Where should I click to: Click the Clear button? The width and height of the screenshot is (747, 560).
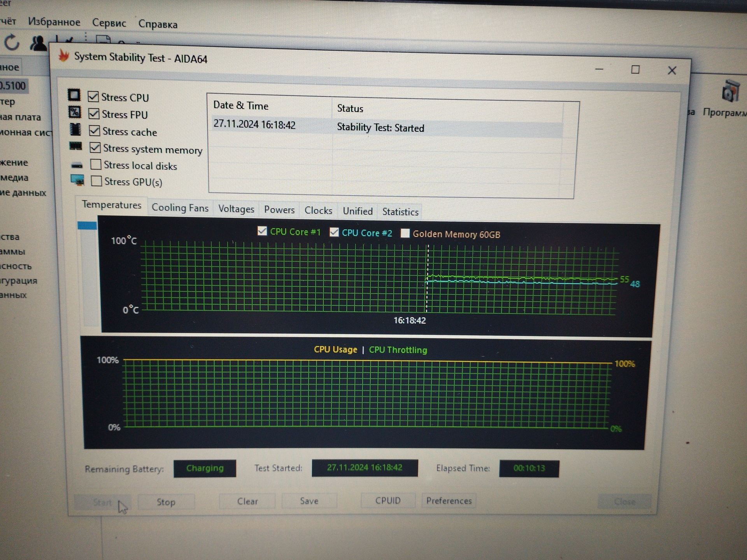[247, 501]
